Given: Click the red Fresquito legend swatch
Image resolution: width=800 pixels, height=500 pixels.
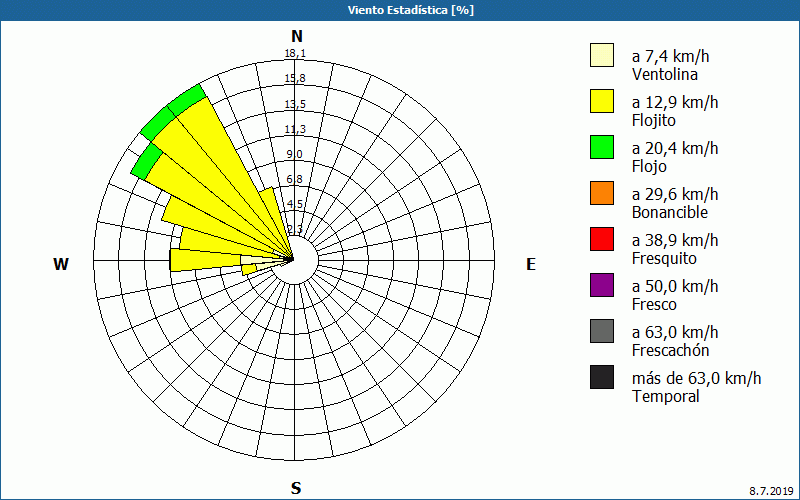Looking at the screenshot, I should click(602, 239).
